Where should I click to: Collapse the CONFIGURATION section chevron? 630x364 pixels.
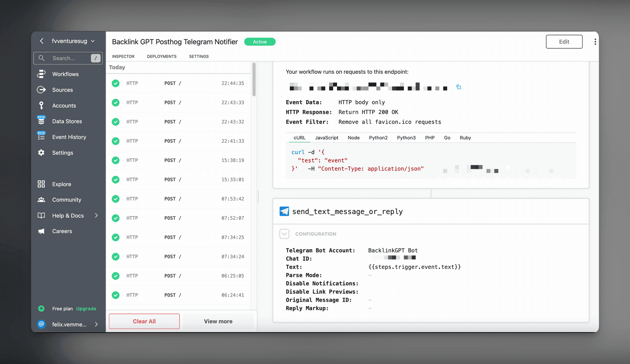(x=284, y=234)
